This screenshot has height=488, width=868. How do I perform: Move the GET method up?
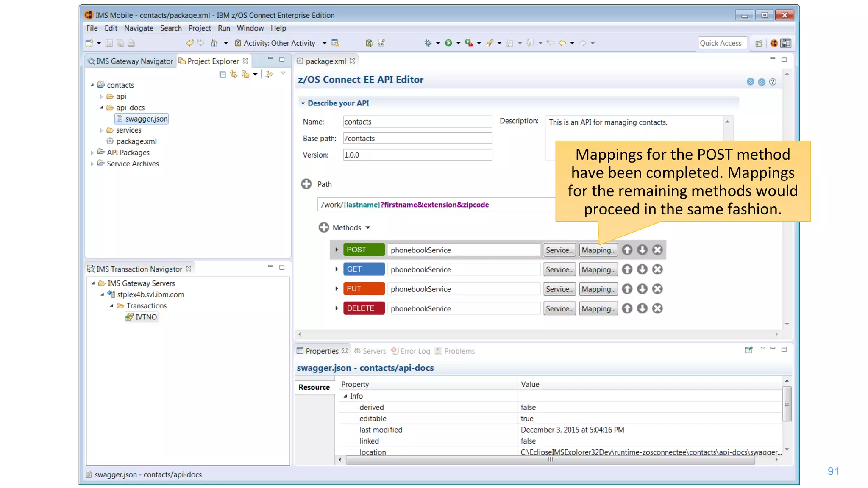pos(627,269)
